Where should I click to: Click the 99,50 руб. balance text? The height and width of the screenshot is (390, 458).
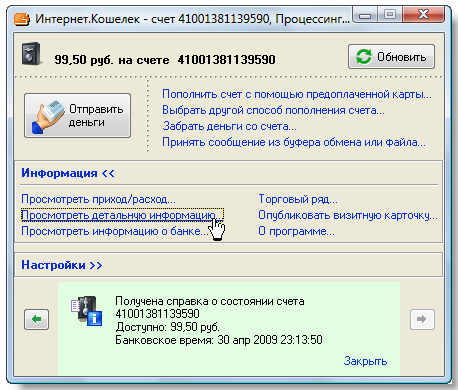[84, 60]
